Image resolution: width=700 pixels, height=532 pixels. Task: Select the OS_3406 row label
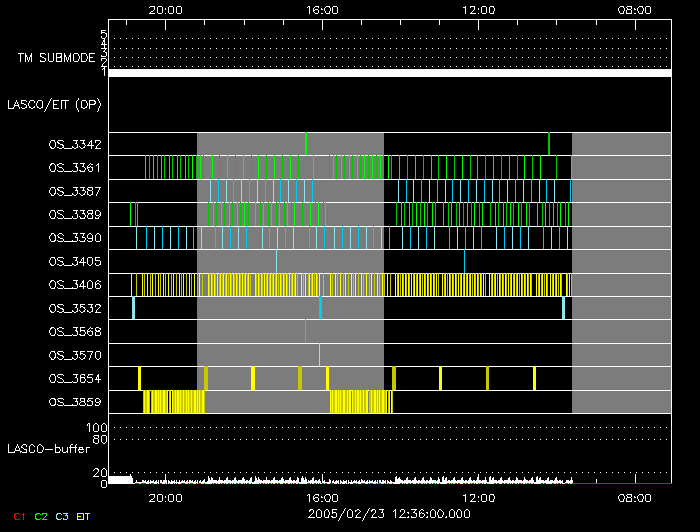(x=74, y=284)
